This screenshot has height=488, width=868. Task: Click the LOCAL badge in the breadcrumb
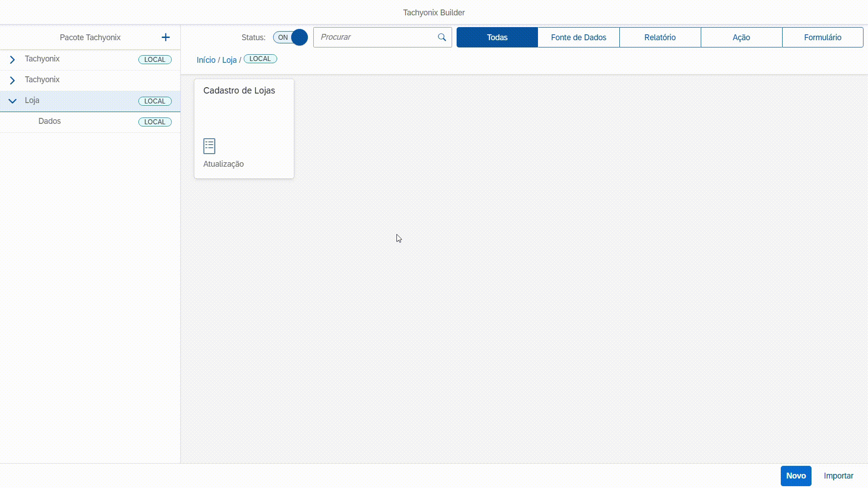pos(260,59)
